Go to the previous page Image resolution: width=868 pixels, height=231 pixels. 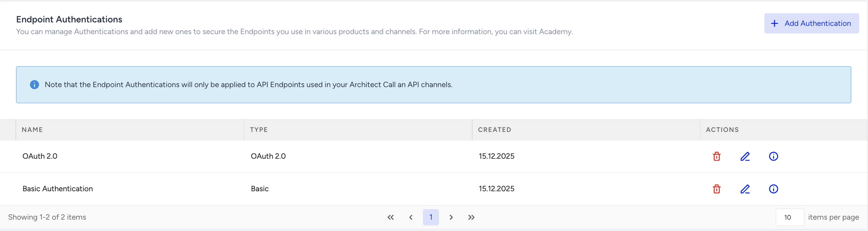point(411,217)
